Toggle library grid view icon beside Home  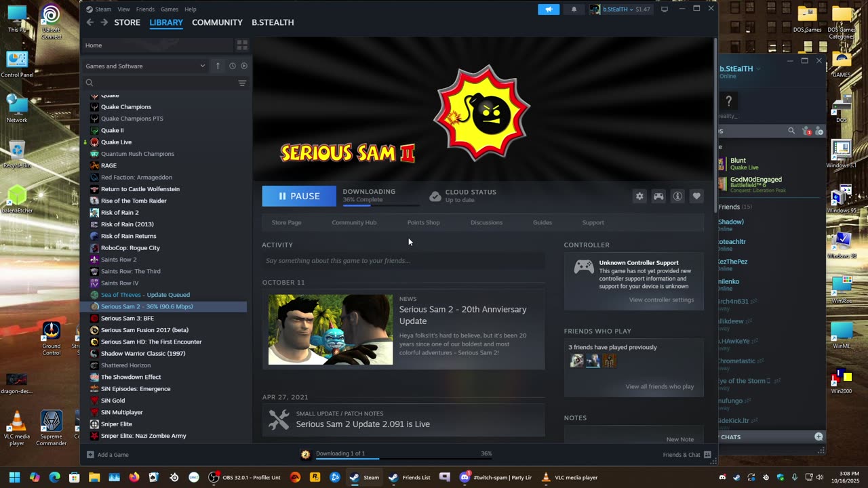tap(242, 45)
